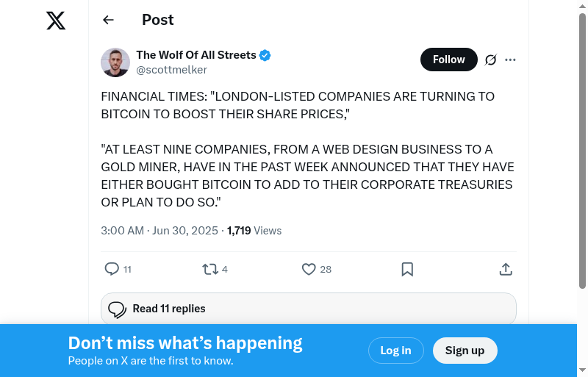The height and width of the screenshot is (377, 588).
Task: Click the Log in button
Action: point(395,351)
